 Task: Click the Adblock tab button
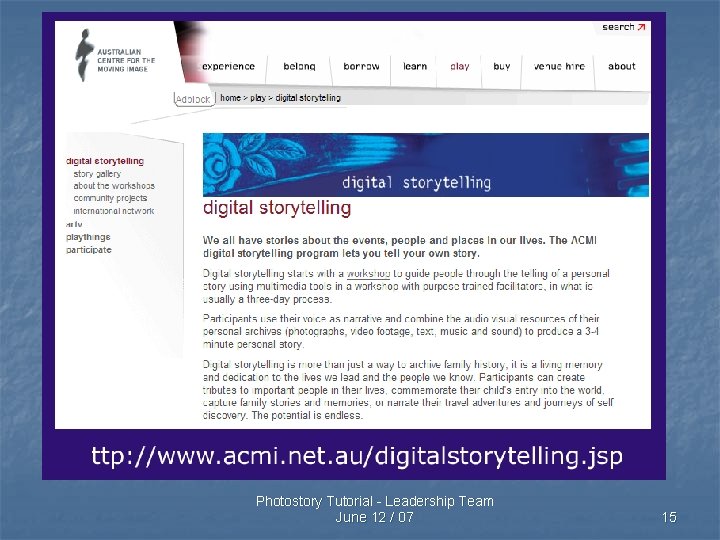coord(194,99)
